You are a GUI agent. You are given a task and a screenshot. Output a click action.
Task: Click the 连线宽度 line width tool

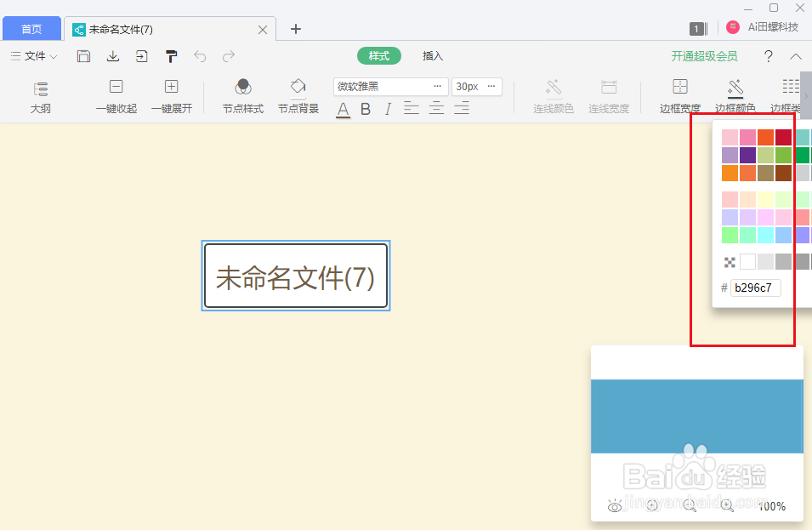pyautogui.click(x=609, y=97)
